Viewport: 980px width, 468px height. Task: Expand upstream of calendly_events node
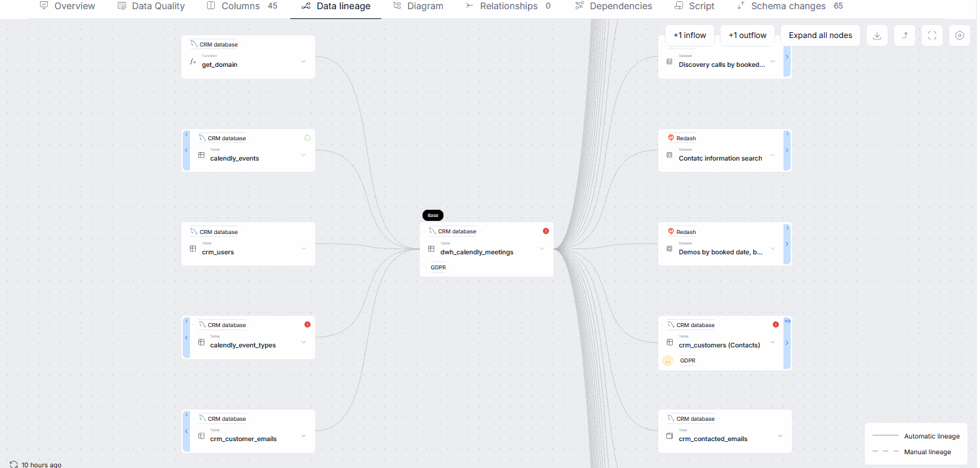tap(186, 151)
